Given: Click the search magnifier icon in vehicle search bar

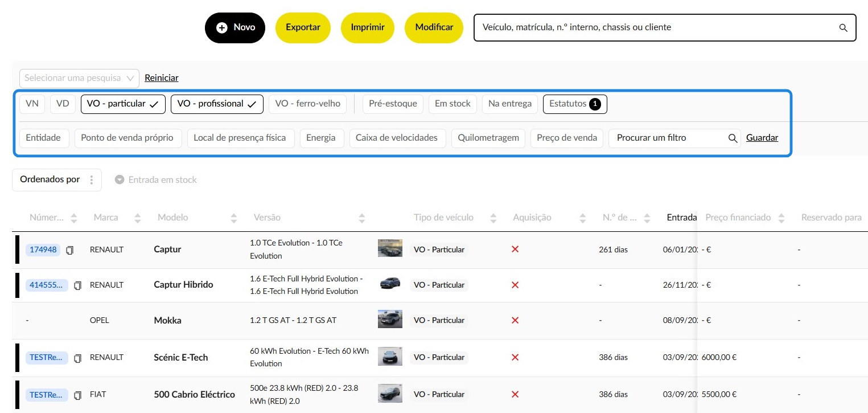Looking at the screenshot, I should 843,27.
